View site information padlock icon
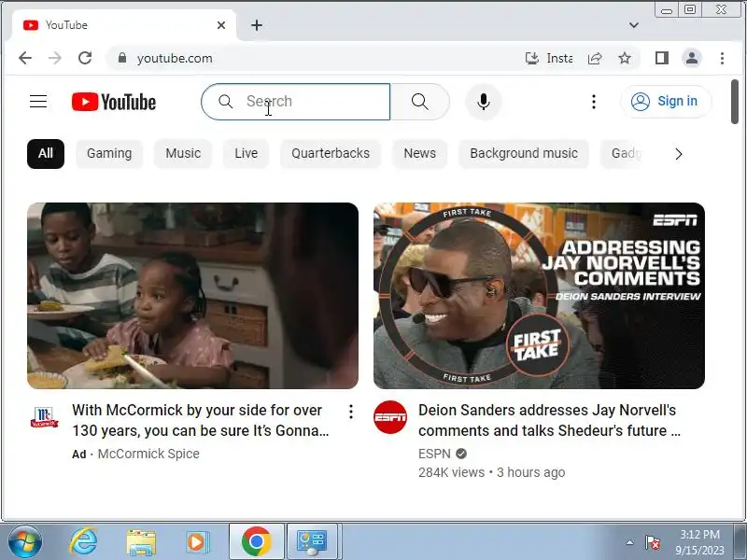747x560 pixels. tap(122, 58)
